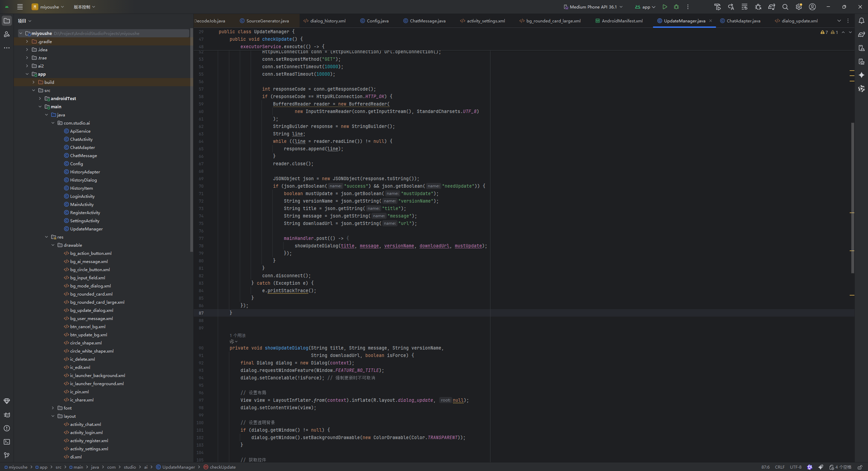Toggle the Project tool window folder icon
868x471 pixels.
click(7, 21)
